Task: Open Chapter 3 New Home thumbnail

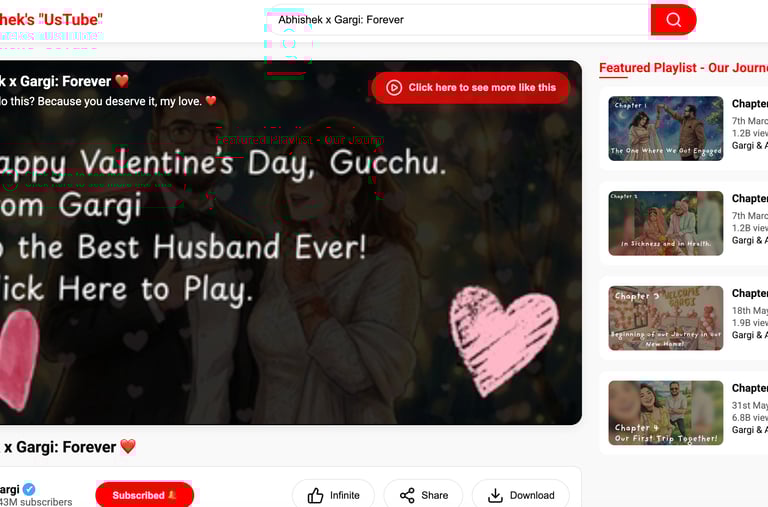Action: tap(666, 318)
